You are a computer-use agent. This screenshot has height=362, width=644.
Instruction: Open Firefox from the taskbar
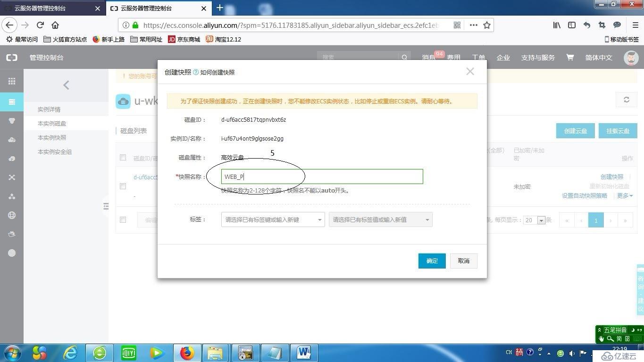tap(187, 353)
